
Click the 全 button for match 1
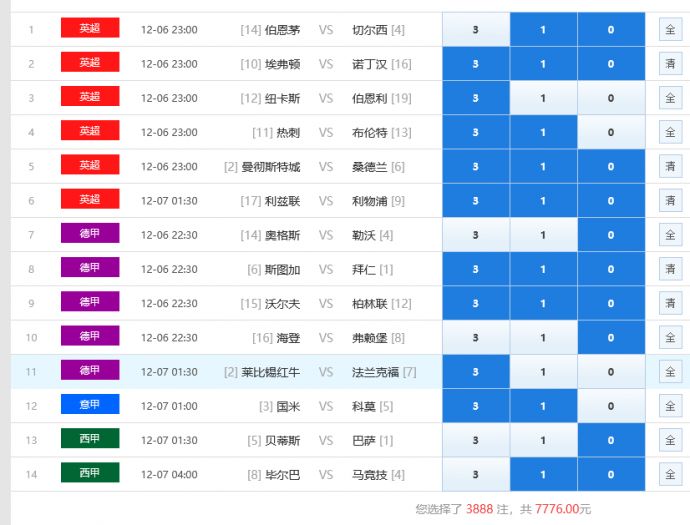[670, 30]
